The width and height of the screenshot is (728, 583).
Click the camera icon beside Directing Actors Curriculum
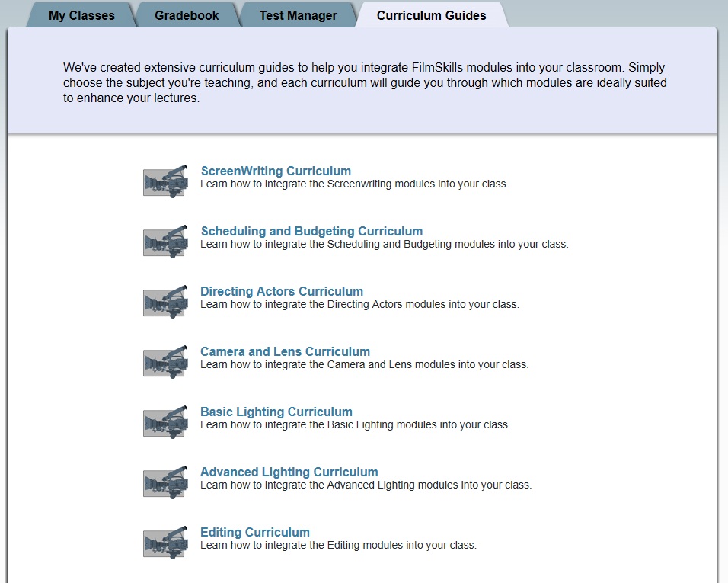165,302
